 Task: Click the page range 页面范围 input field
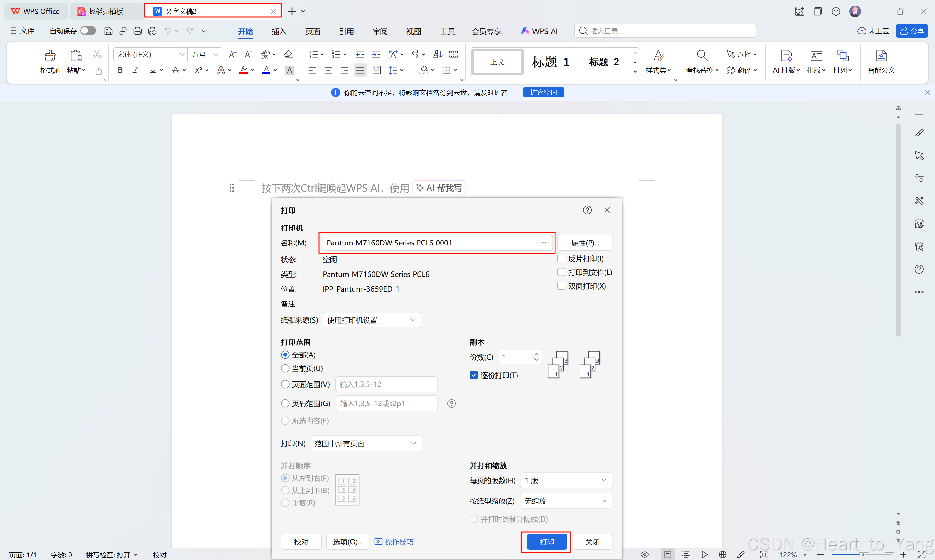pos(386,384)
